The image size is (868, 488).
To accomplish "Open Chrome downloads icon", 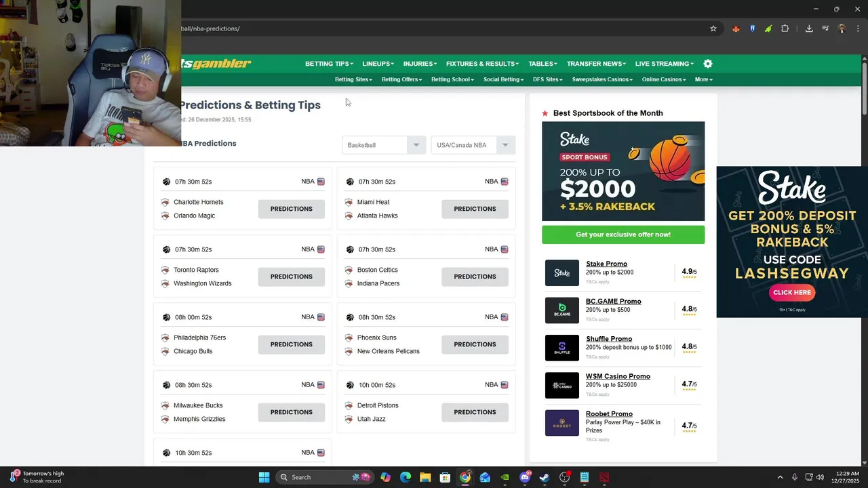I will pos(809,28).
